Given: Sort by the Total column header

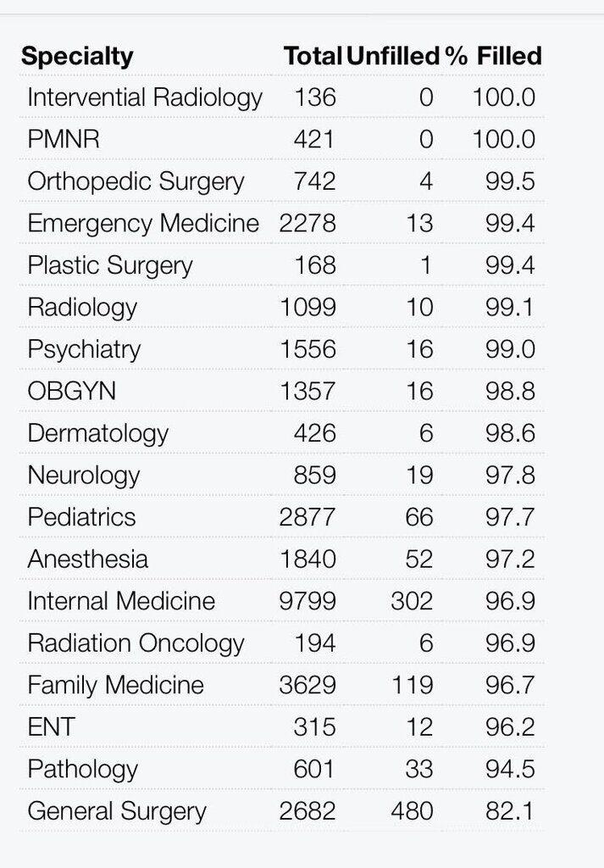Looking at the screenshot, I should pos(313,57).
